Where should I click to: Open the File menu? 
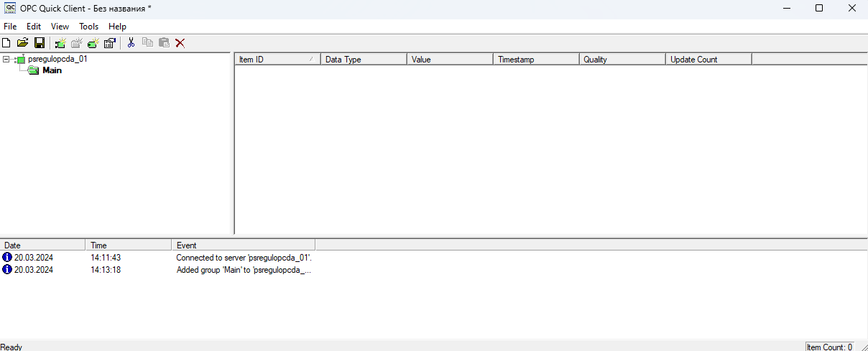pyautogui.click(x=10, y=27)
